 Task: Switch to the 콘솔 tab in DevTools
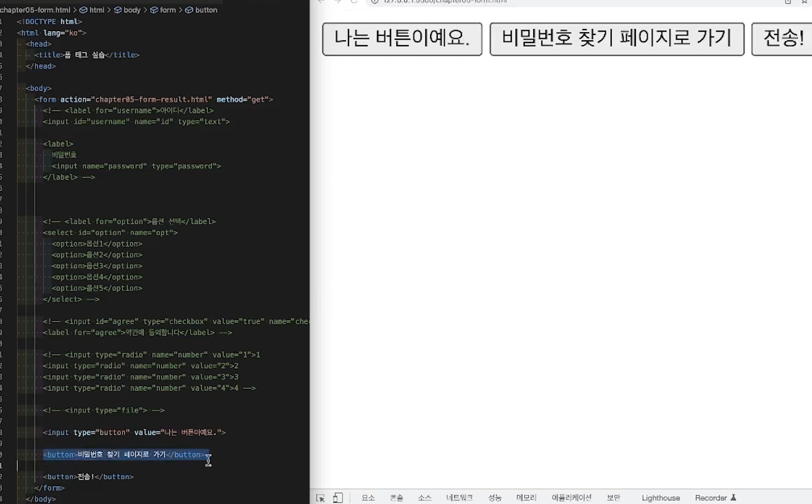pos(396,498)
